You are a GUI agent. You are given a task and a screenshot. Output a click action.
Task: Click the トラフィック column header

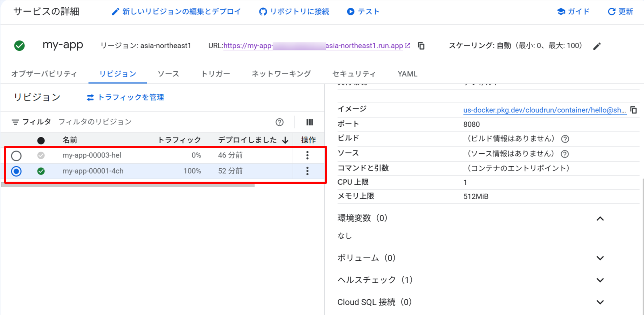click(x=179, y=140)
